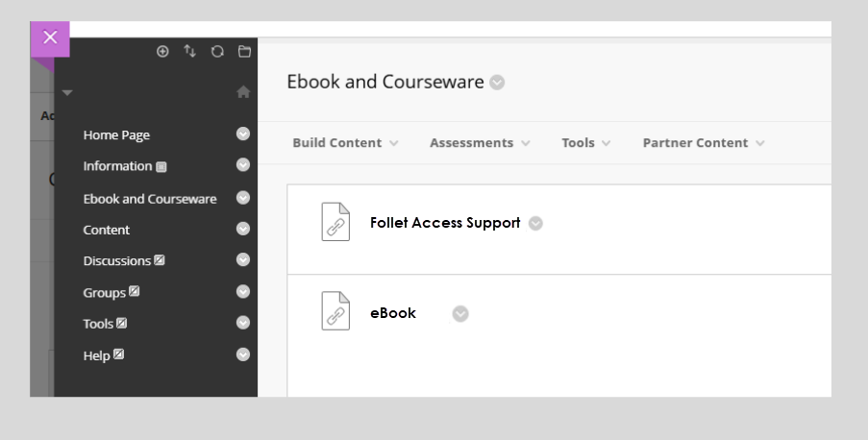Open options chevron for Discussions menu item
This screenshot has width=868, height=440.
pyautogui.click(x=243, y=259)
